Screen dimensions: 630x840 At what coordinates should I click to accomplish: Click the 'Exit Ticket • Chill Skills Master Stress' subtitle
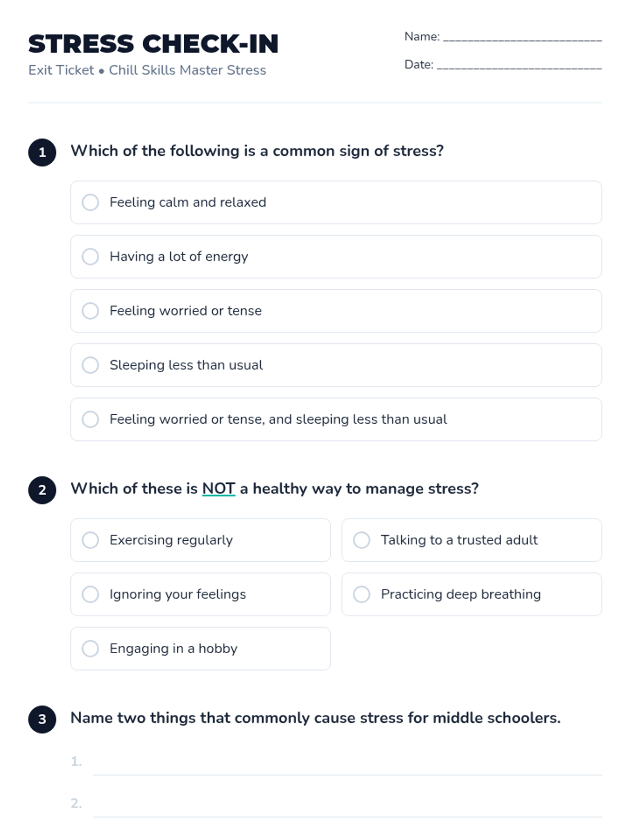coord(147,70)
